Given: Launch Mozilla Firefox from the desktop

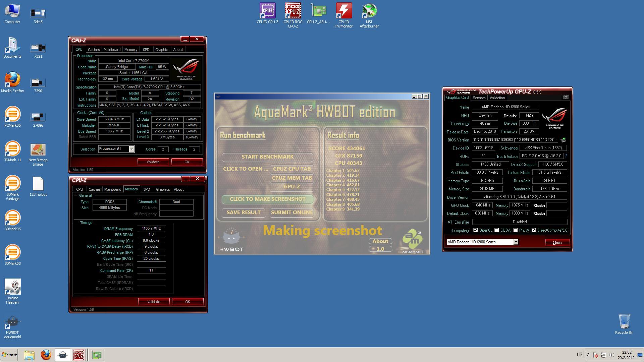Looking at the screenshot, I should pos(12,83).
